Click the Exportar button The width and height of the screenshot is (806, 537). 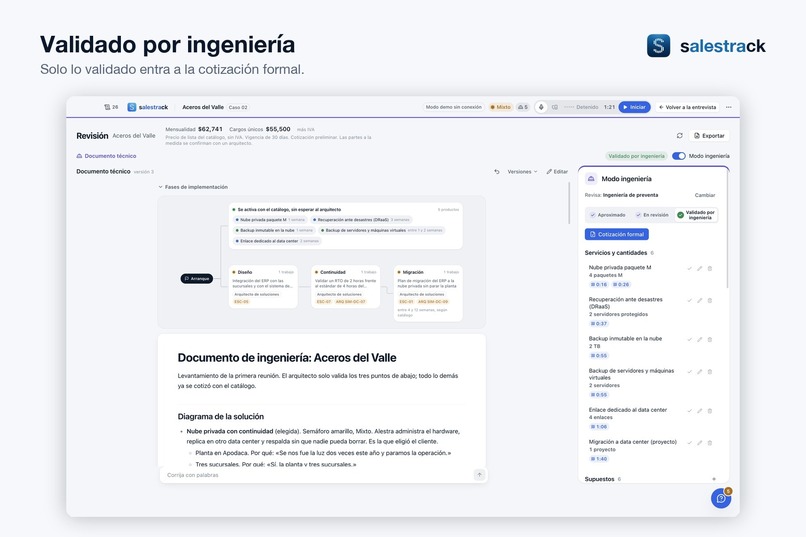(709, 136)
